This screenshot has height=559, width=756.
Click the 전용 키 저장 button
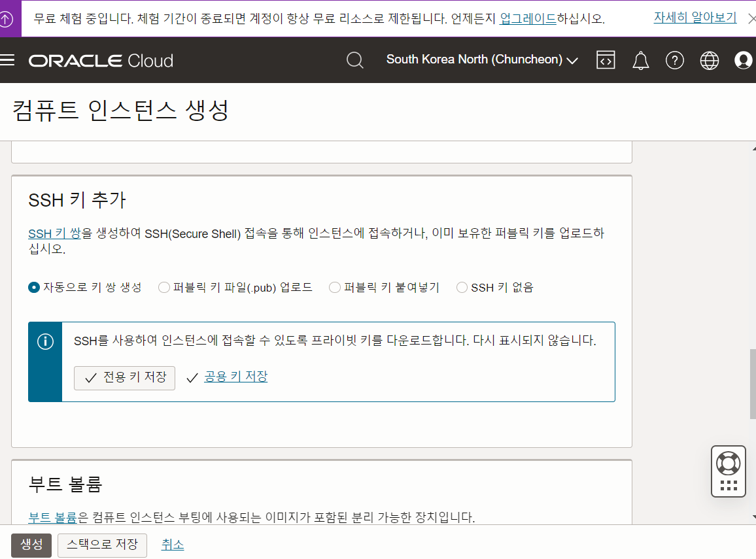124,377
